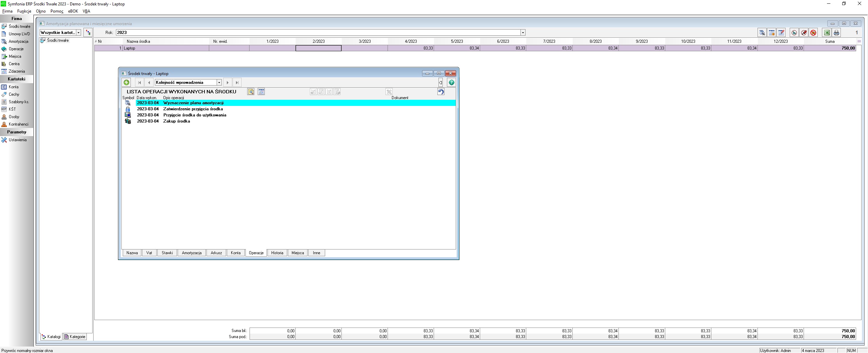Image resolution: width=868 pixels, height=353 pixels.
Task: Open the Funkcje menu
Action: 24,11
